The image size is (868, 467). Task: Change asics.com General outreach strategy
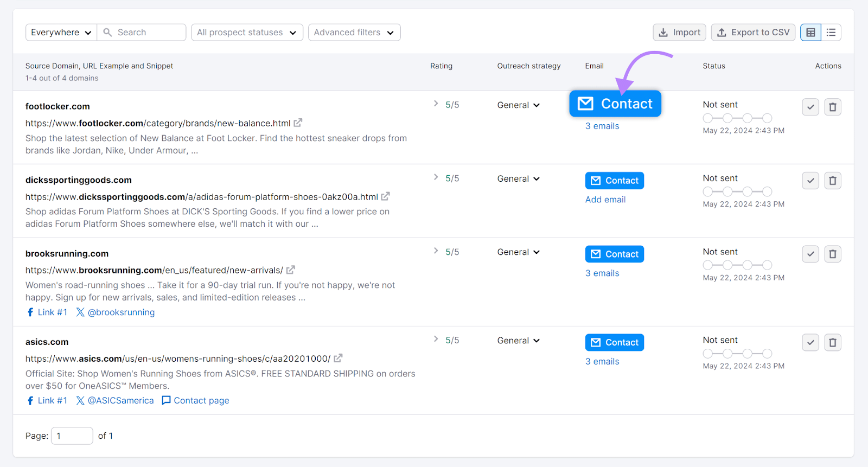518,341
